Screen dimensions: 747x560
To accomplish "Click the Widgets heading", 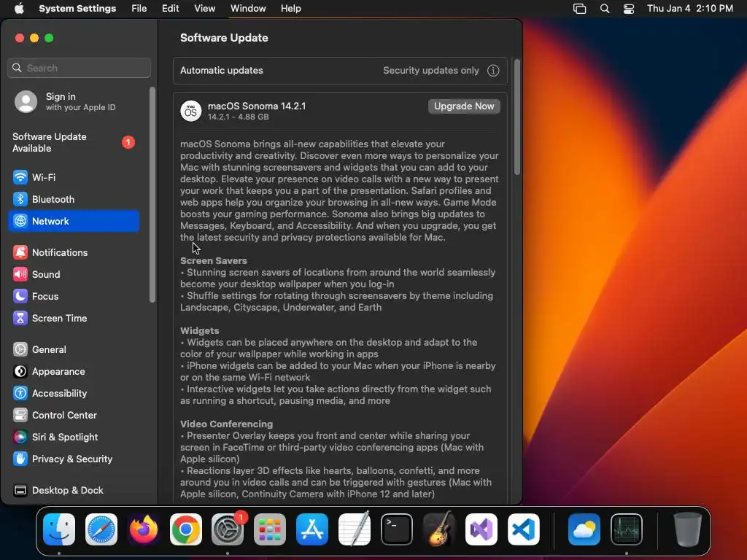I will point(200,331).
